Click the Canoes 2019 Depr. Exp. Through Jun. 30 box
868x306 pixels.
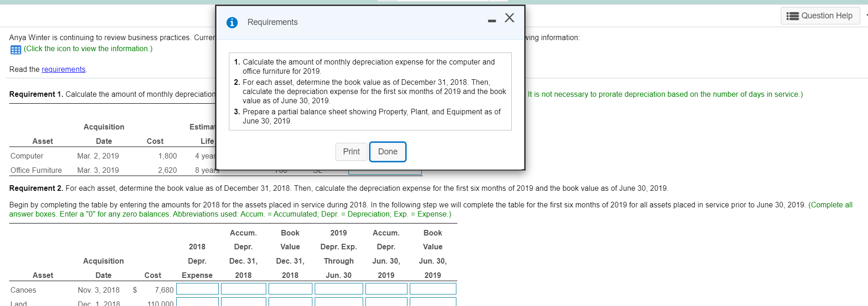[x=338, y=288]
